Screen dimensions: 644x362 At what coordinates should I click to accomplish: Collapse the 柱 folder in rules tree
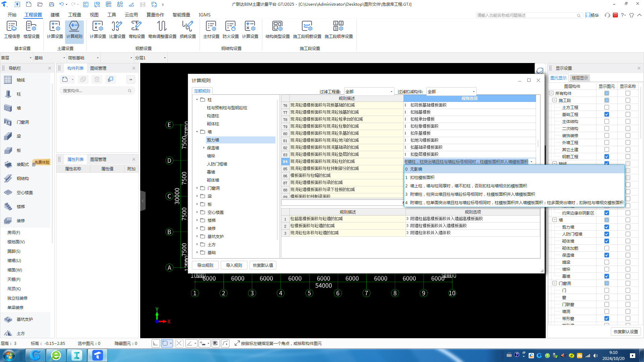tap(197, 100)
